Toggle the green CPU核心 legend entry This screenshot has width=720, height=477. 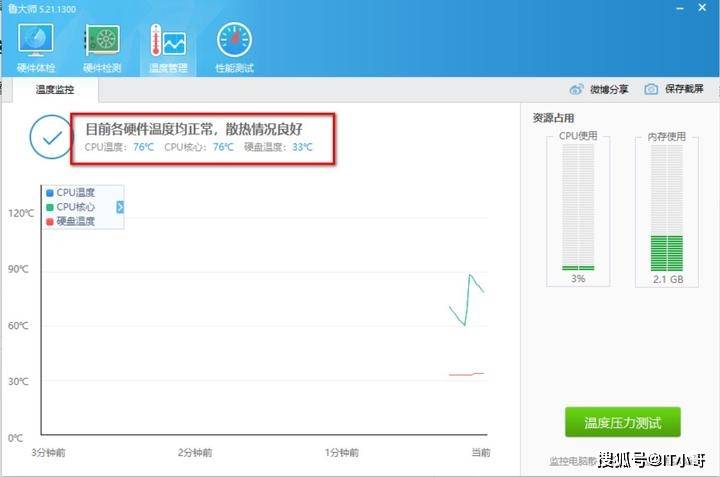click(50, 207)
